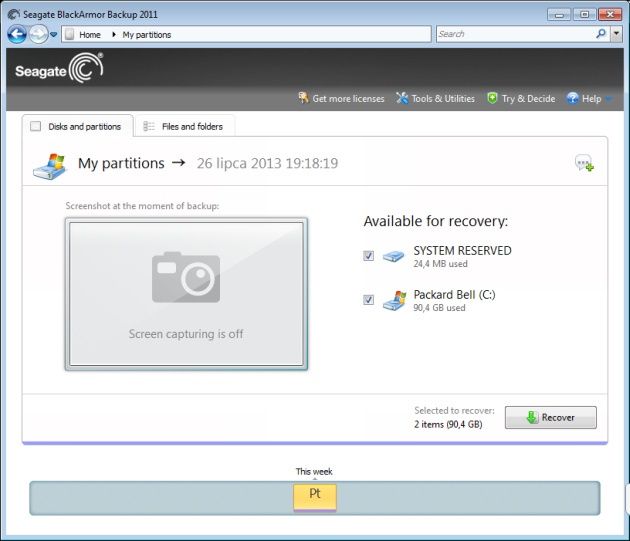Click the backup date 26 lipca 2013

tap(267, 163)
